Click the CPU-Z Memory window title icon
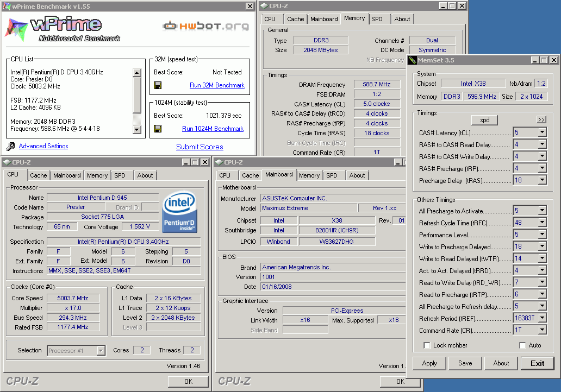Image resolution: width=561 pixels, height=392 pixels. 264,6
